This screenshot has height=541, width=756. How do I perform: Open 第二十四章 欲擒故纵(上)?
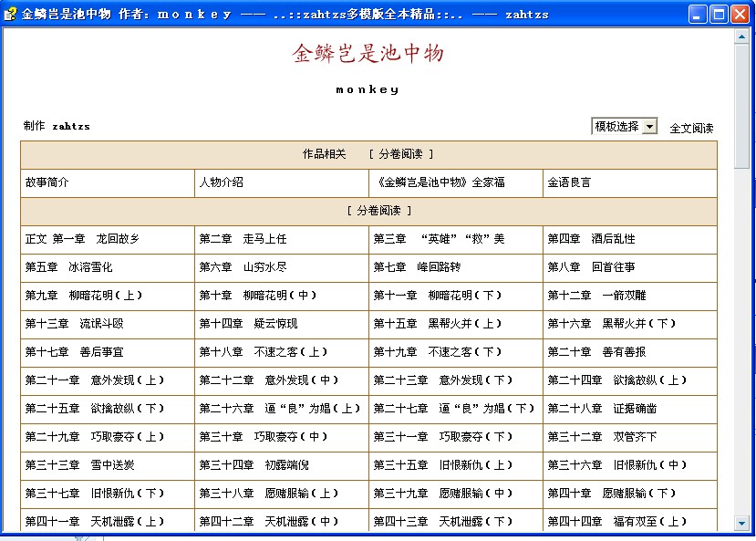pos(617,380)
